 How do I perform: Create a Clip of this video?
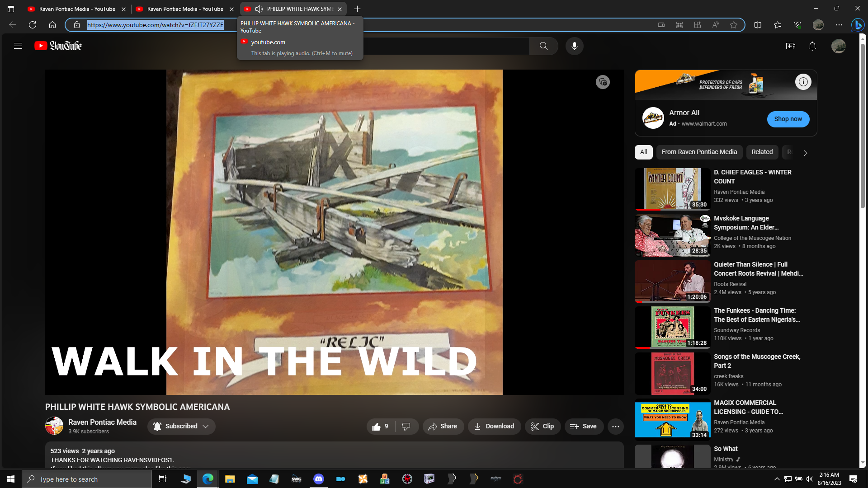tap(542, 426)
